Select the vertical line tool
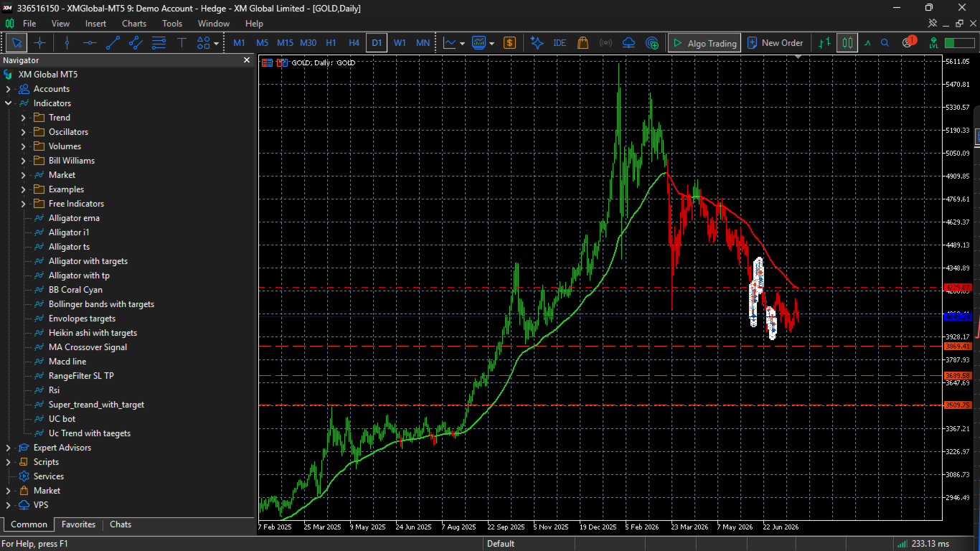The image size is (980, 551). coord(67,43)
